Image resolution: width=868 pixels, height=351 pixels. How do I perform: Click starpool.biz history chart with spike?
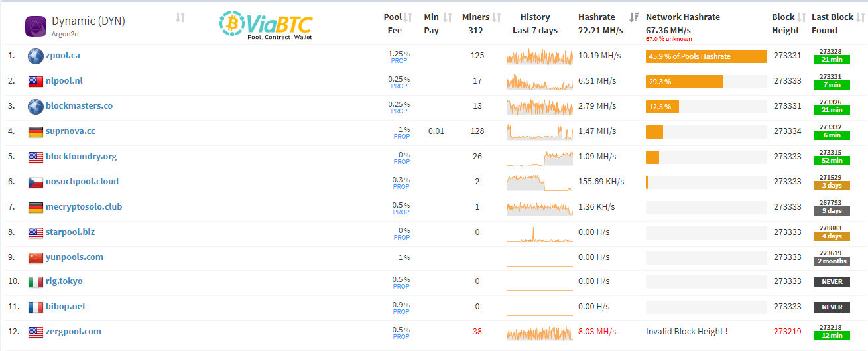coord(540,233)
